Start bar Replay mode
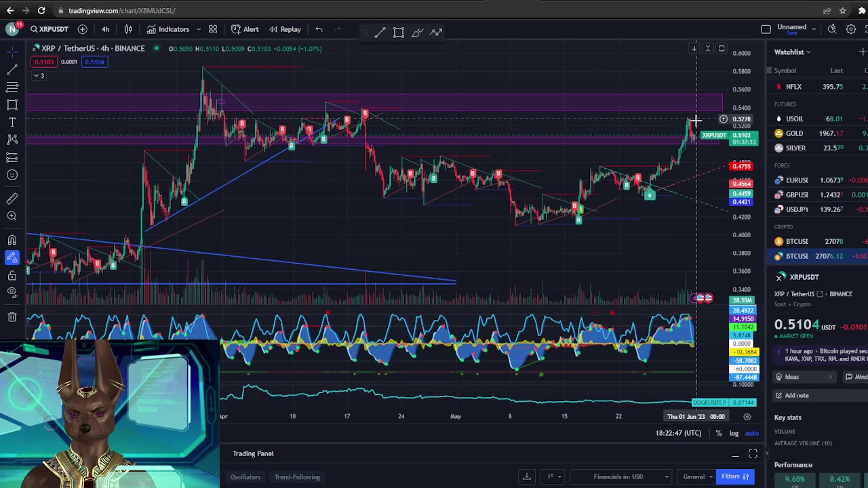Screen dimensions: 868x488 [x=285, y=29]
